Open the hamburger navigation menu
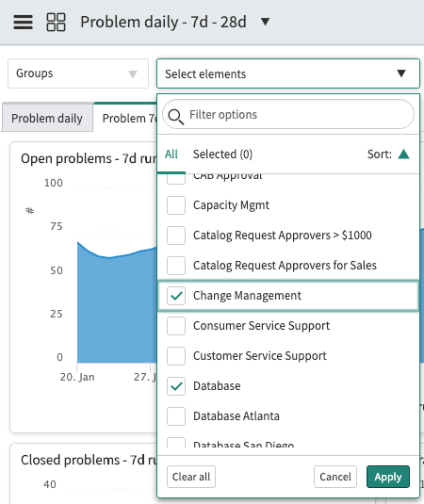Screen dimensions: 424x504 pos(23,23)
